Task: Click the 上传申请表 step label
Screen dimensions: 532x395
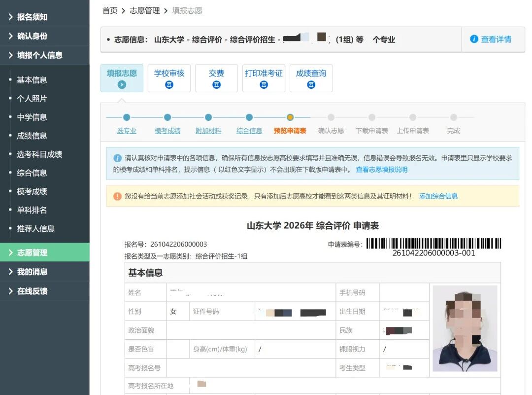Action: pos(413,131)
